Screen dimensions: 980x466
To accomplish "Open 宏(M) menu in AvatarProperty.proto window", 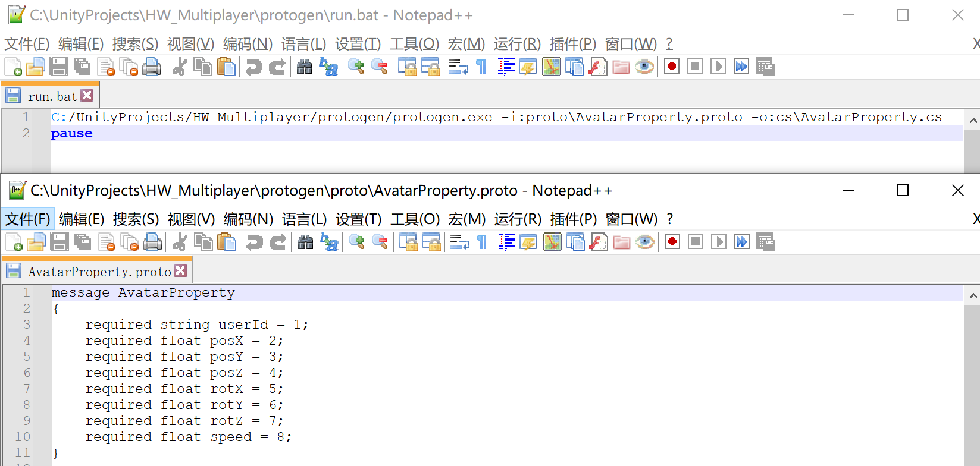I will click(467, 219).
